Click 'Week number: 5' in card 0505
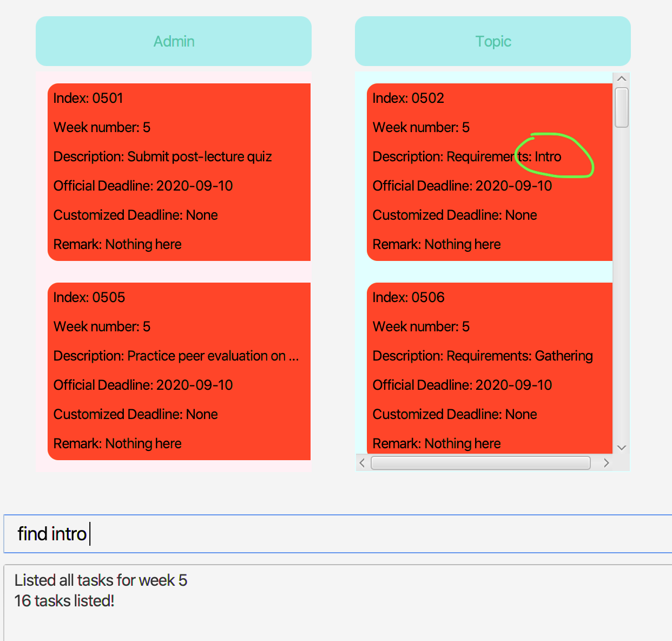 (x=102, y=326)
